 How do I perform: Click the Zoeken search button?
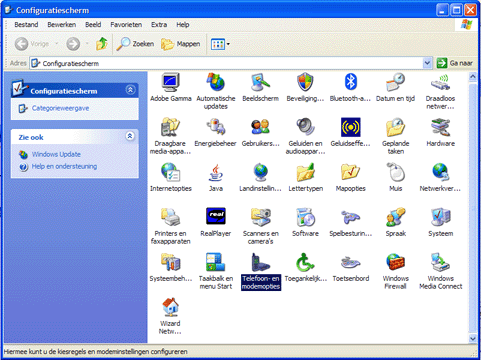[135, 44]
